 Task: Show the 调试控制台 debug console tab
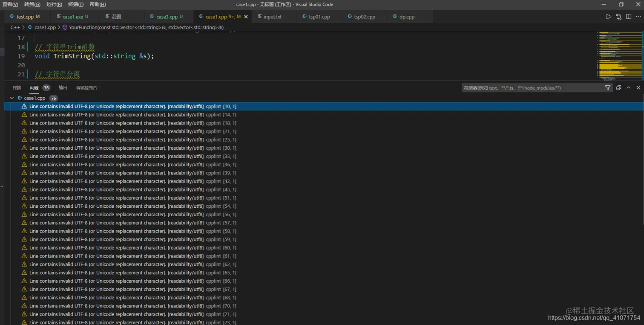(x=86, y=88)
